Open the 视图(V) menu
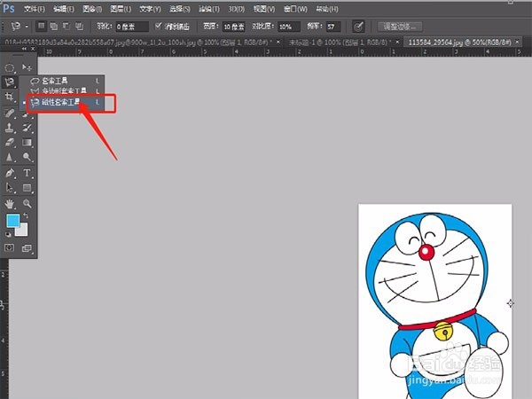532x399 pixels. pos(264,9)
